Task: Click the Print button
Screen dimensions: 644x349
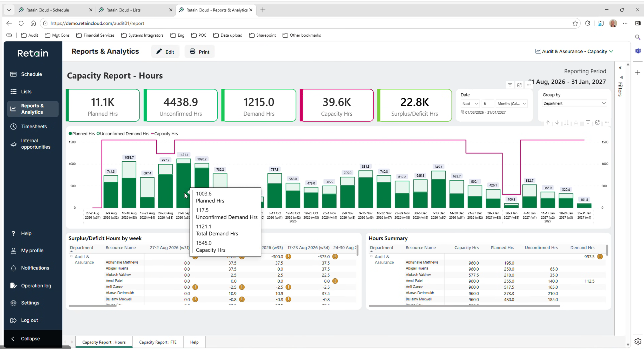Action: coord(199,51)
